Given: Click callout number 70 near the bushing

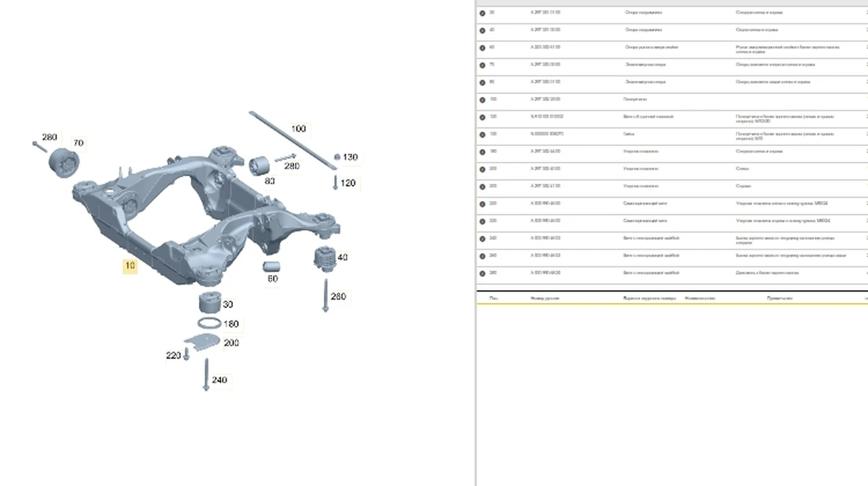Looking at the screenshot, I should tap(78, 143).
